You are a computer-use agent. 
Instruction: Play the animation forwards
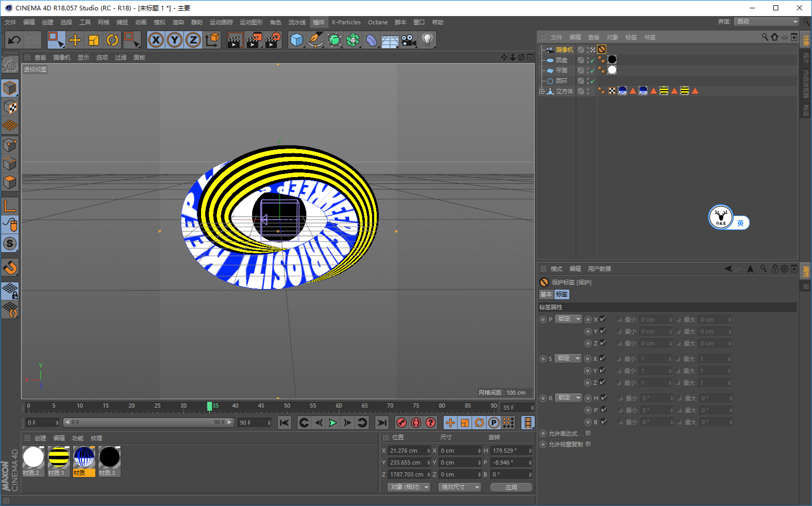point(333,423)
